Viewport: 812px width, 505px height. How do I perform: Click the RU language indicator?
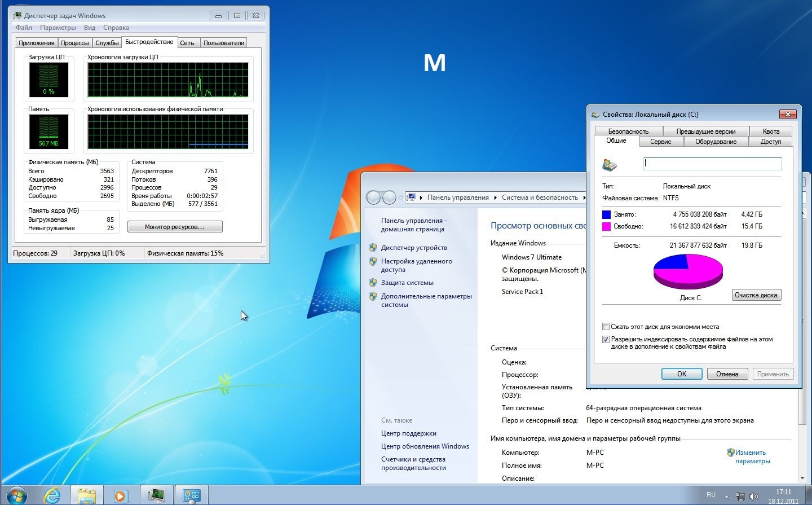[x=711, y=495]
